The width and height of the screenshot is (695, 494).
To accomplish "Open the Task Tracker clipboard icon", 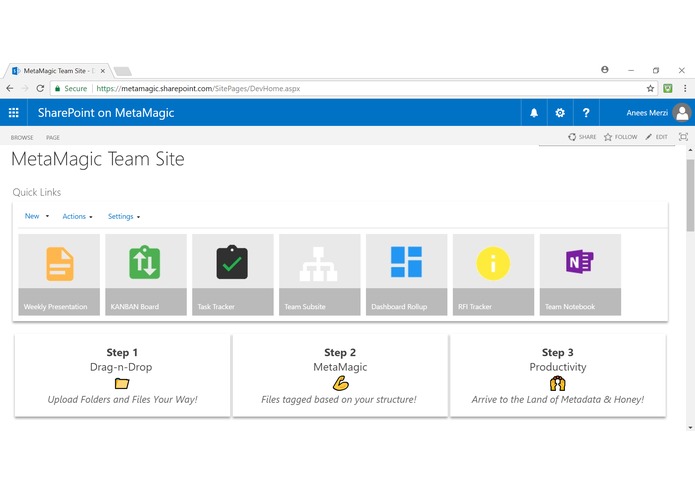I will [x=232, y=262].
